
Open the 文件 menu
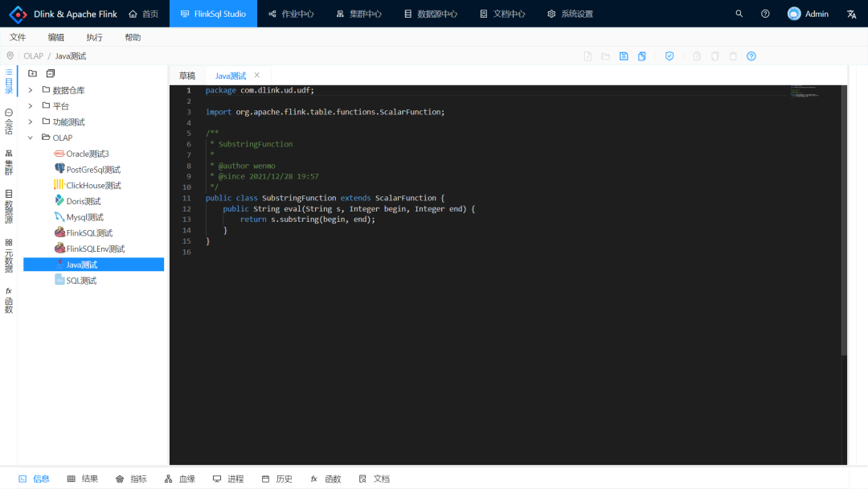click(18, 37)
